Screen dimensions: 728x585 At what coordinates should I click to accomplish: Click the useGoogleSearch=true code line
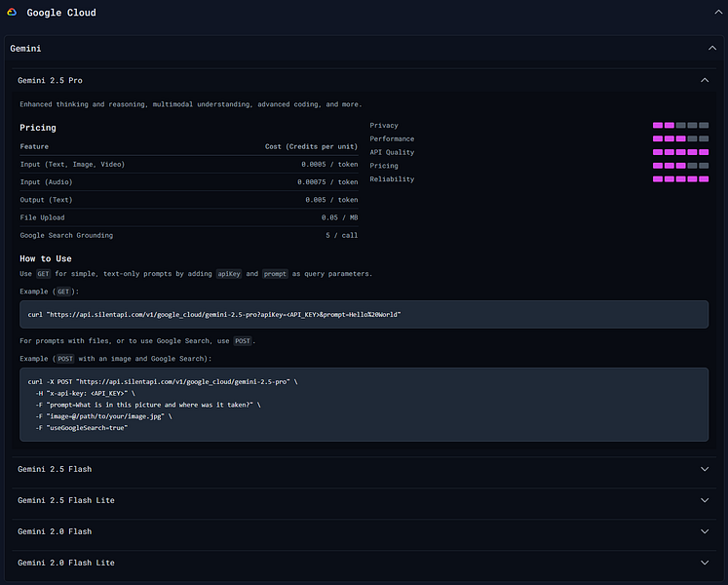point(82,428)
